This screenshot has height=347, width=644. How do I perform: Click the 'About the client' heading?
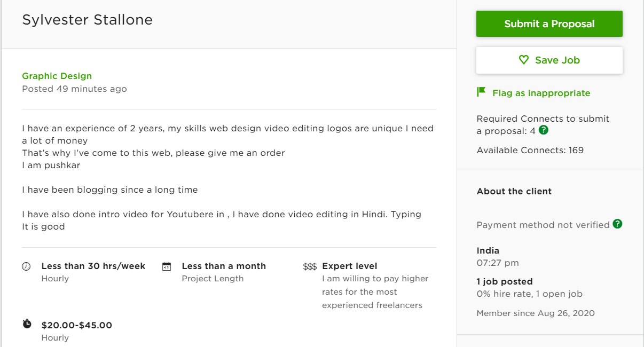coord(514,191)
